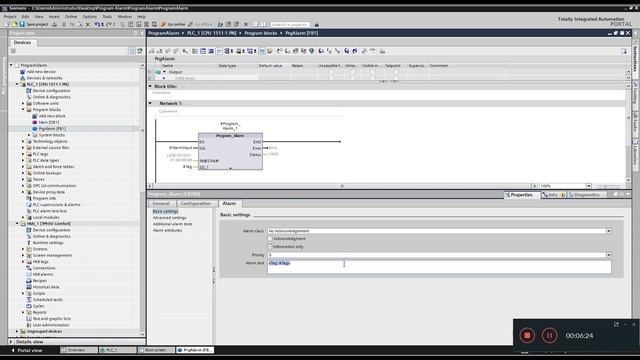Switch to the General tab

pos(161,203)
